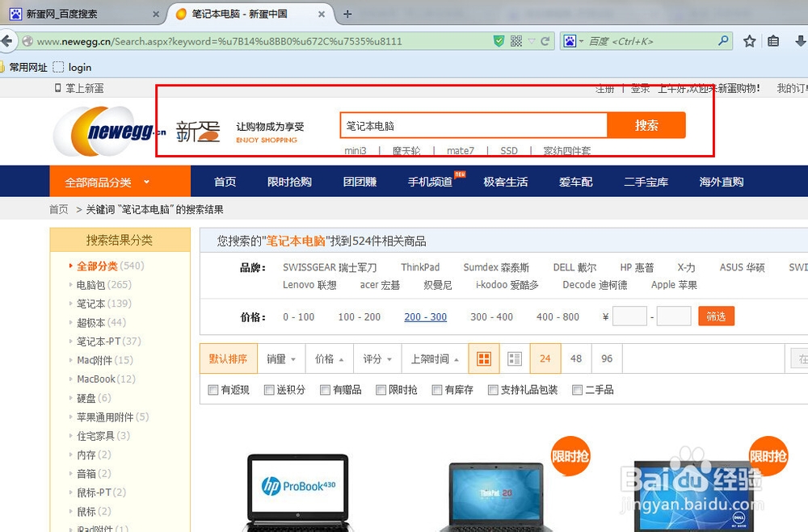
Task: Open the bookmarks list icon
Action: [773, 41]
